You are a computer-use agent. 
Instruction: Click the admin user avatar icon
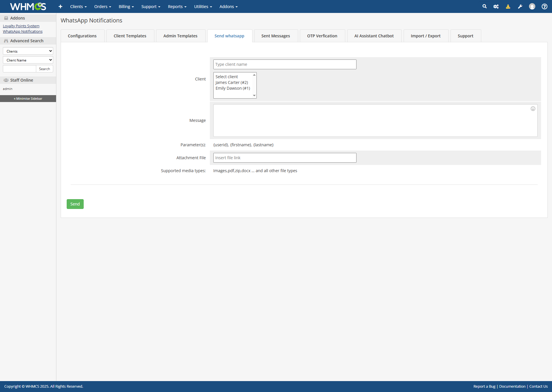(x=532, y=6)
